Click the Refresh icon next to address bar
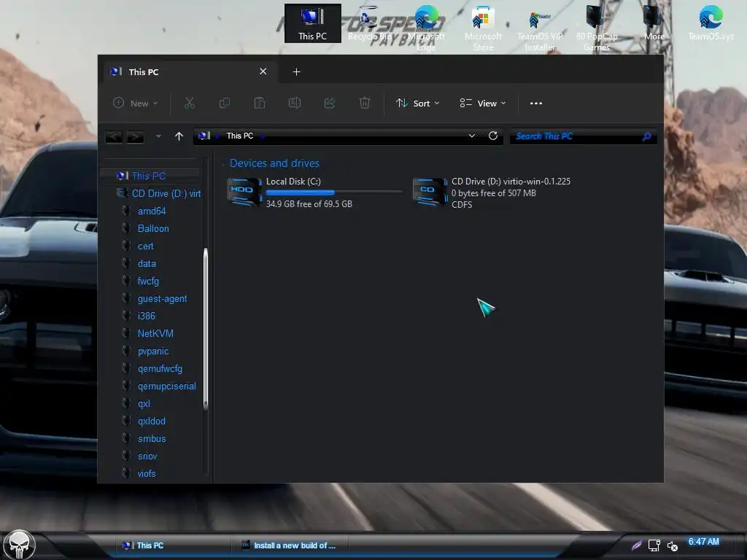The width and height of the screenshot is (747, 560). [x=493, y=136]
